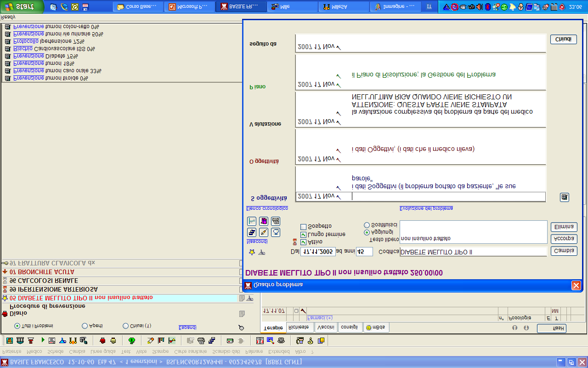Viewport: 588px width, 368px height.
Task: Click the green card toolbar icon
Action: pos(230,340)
